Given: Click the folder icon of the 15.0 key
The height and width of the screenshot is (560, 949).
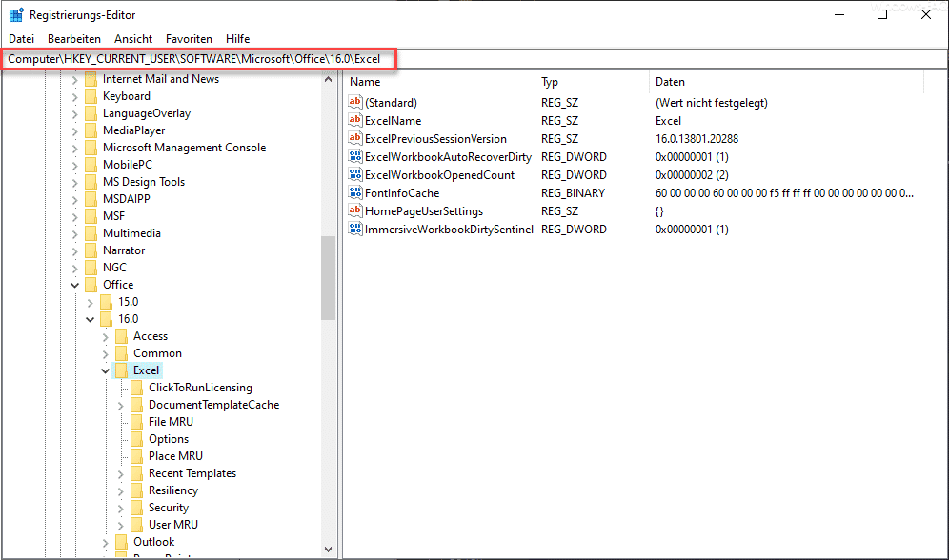Looking at the screenshot, I should [x=106, y=301].
